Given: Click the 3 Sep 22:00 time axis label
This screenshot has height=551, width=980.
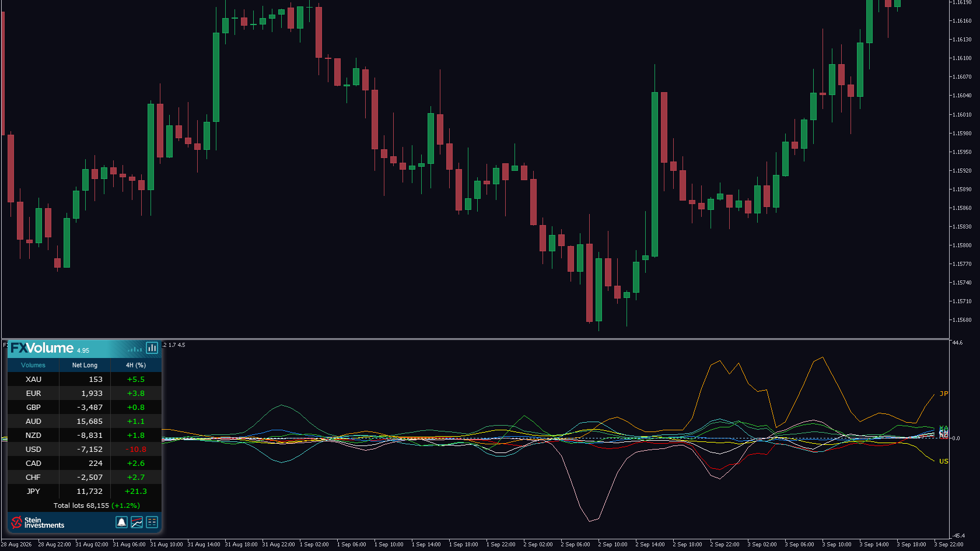Looking at the screenshot, I should pos(949,545).
